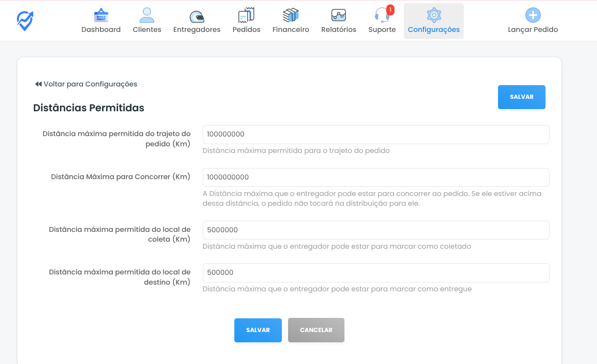Click the CANCELAR button
This screenshot has width=597, height=364.
(316, 330)
